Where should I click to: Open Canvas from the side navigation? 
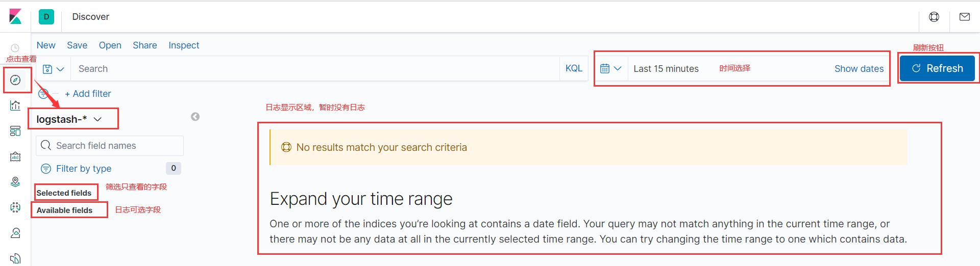[15, 156]
